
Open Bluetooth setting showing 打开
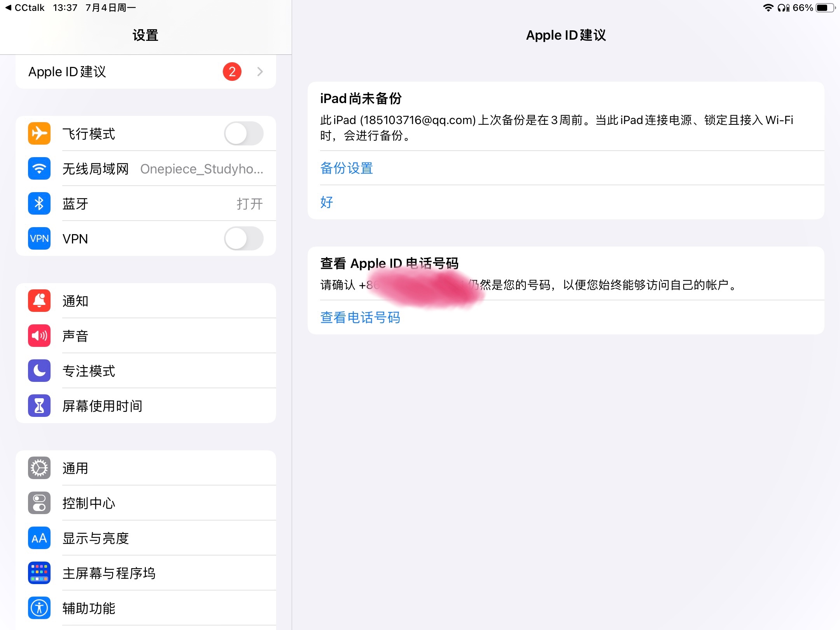tap(249, 204)
